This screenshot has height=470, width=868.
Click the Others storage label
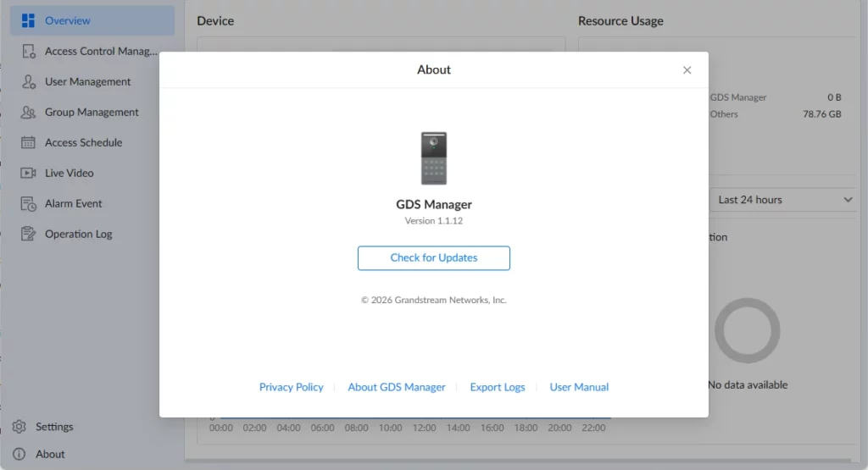724,114
